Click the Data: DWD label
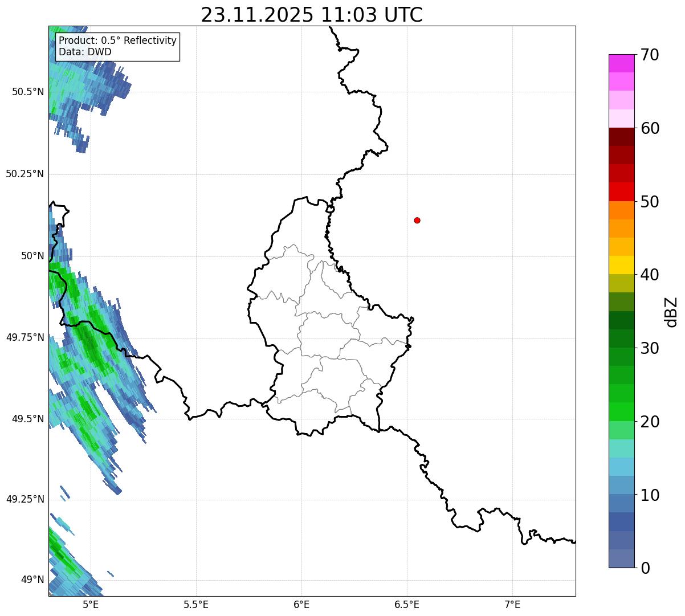685x616 pixels. click(85, 52)
